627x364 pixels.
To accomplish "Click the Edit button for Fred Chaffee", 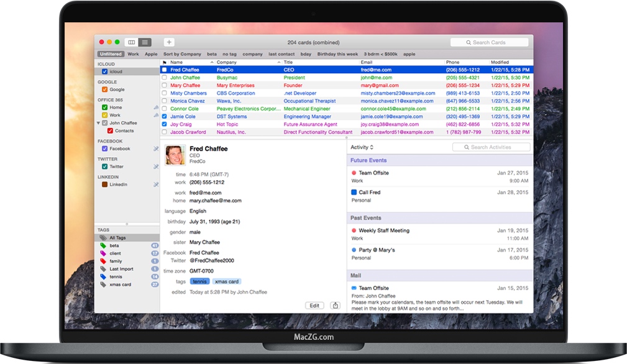I will coord(314,306).
